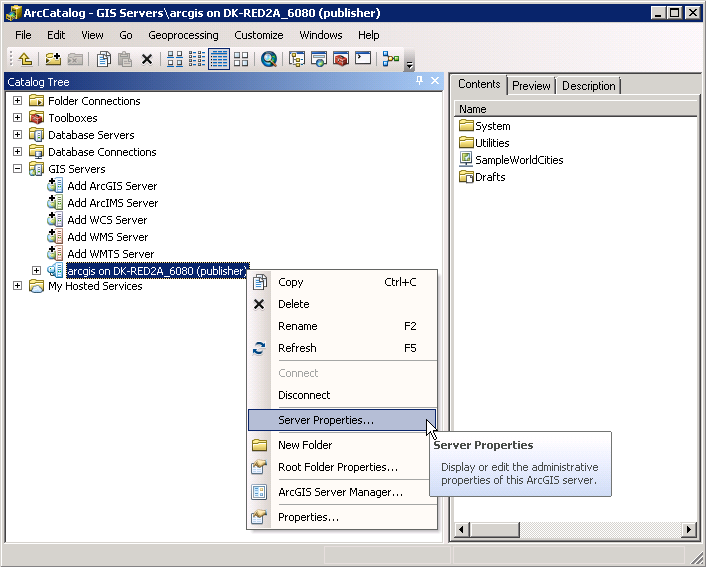Select the System folder in Contents
706x567 pixels.
(x=485, y=126)
